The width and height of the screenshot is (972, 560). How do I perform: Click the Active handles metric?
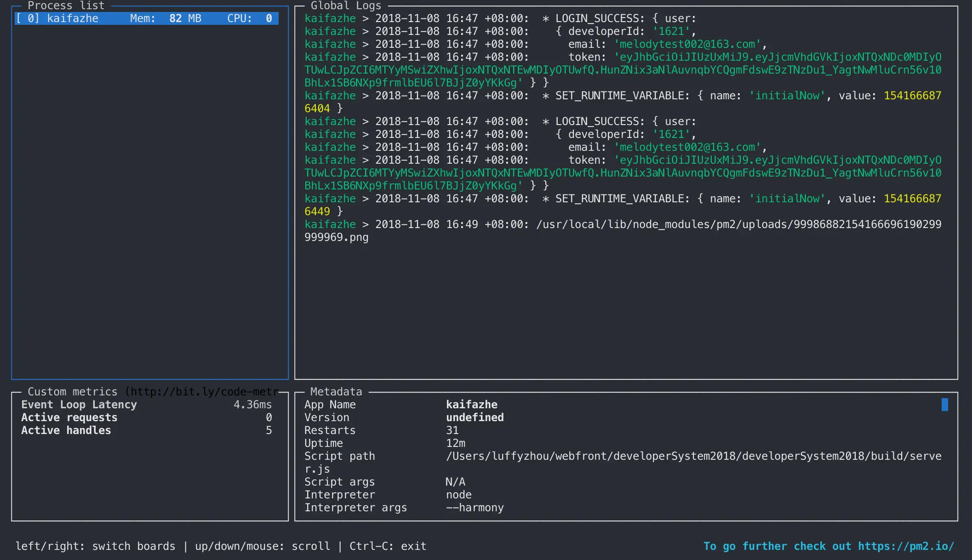pyautogui.click(x=66, y=430)
